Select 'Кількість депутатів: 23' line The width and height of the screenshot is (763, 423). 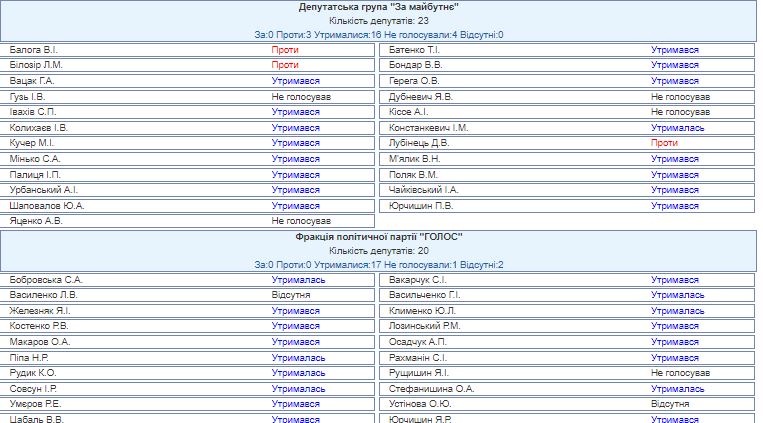pos(379,21)
